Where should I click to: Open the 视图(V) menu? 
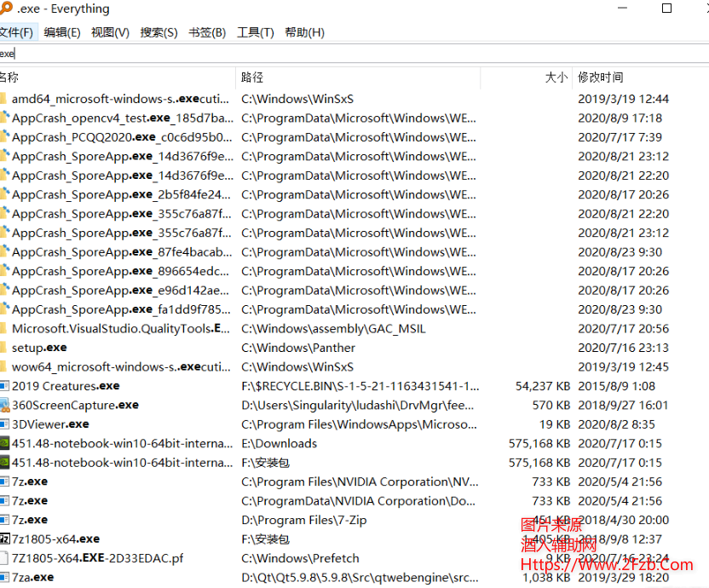click(x=110, y=32)
